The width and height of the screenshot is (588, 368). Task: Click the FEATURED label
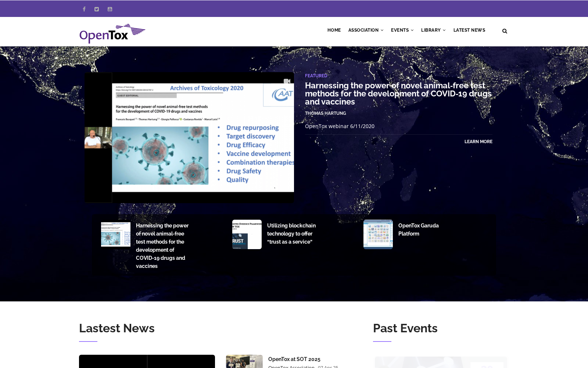point(316,76)
